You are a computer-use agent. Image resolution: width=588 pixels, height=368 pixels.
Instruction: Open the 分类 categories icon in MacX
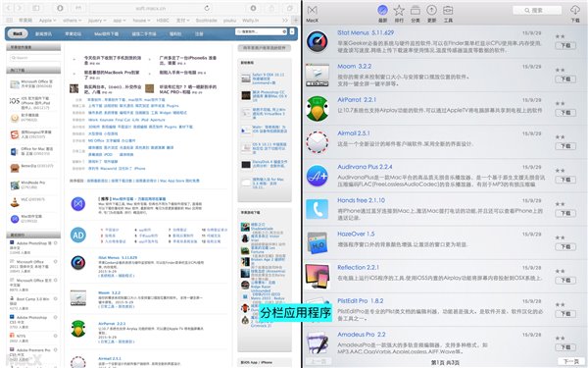click(x=416, y=10)
